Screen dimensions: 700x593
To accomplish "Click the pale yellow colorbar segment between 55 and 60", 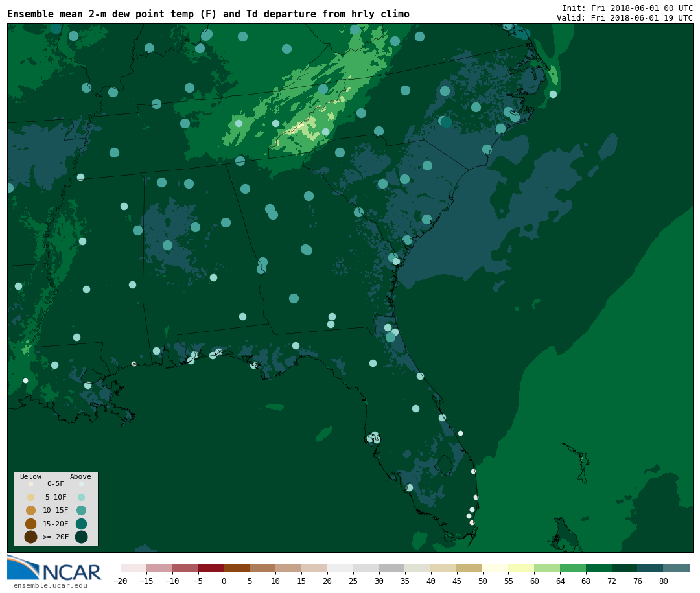I will (x=521, y=568).
